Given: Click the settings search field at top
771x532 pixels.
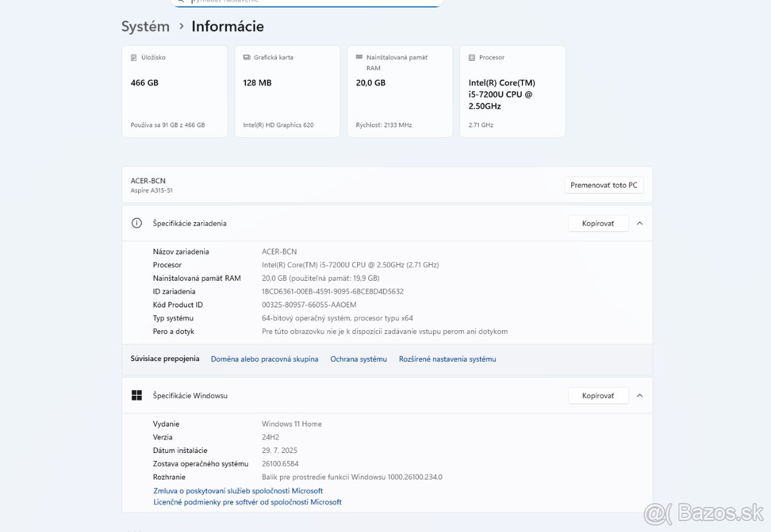Looking at the screenshot, I should point(308,2).
